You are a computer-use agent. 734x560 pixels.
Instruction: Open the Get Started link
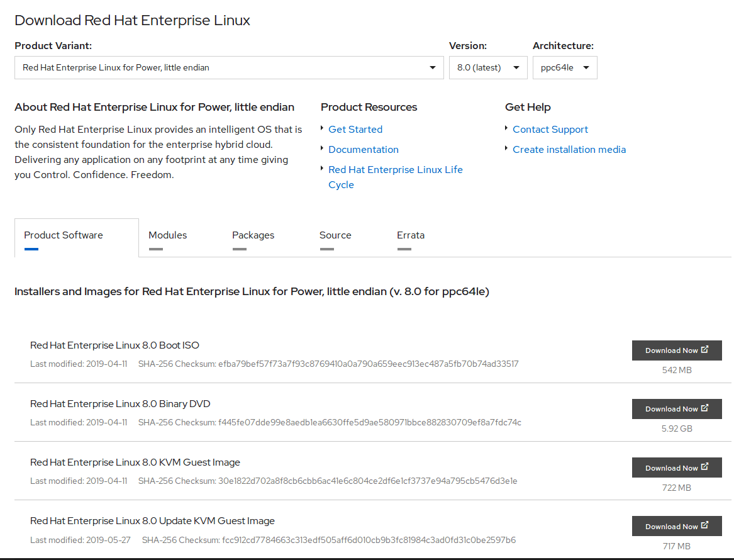click(x=355, y=130)
